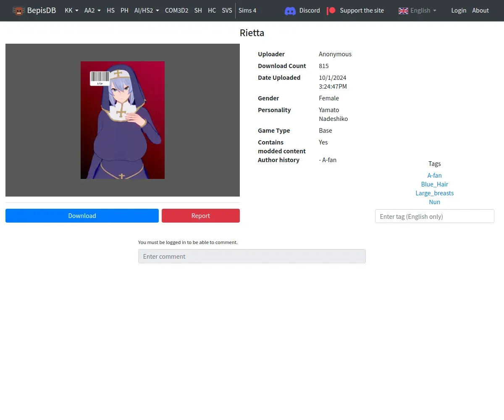Go to the PH section
Screen dimensions: 504x420
(x=124, y=10)
